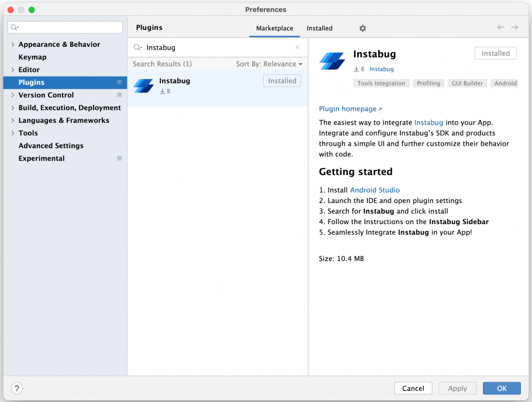
Task: Expand Build, Execution, Deployment section
Action: click(12, 108)
